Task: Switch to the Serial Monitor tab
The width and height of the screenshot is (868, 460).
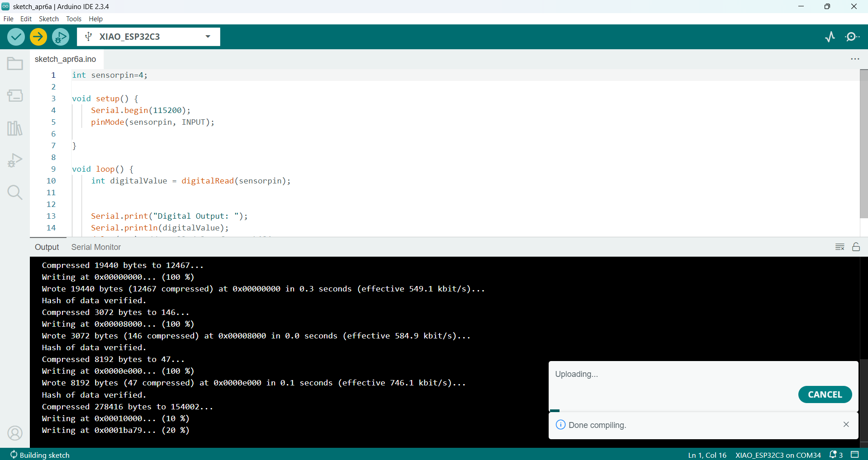Action: [x=96, y=247]
